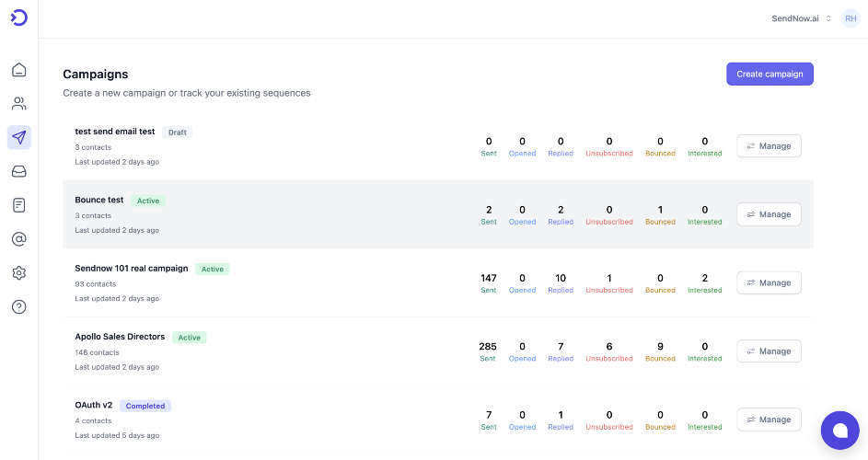Click the 2 Interested count
The image size is (868, 460).
(705, 278)
